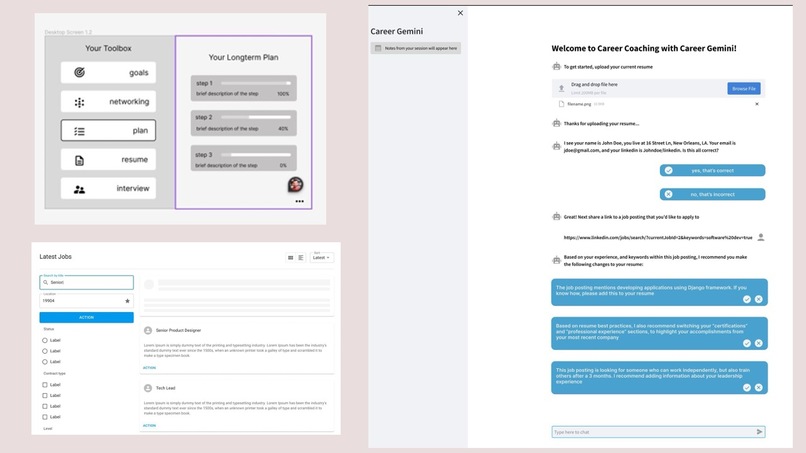
Task: Open resume in Your Toolbox
Action: [x=108, y=159]
